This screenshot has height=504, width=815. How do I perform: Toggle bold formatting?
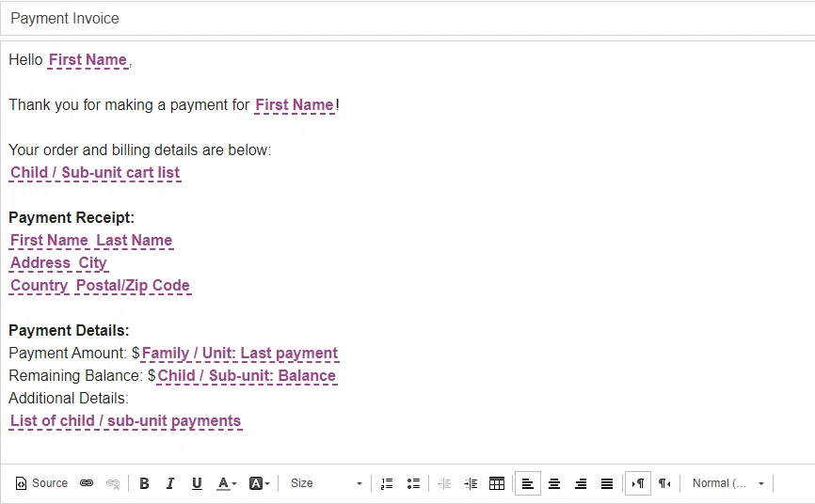144,483
